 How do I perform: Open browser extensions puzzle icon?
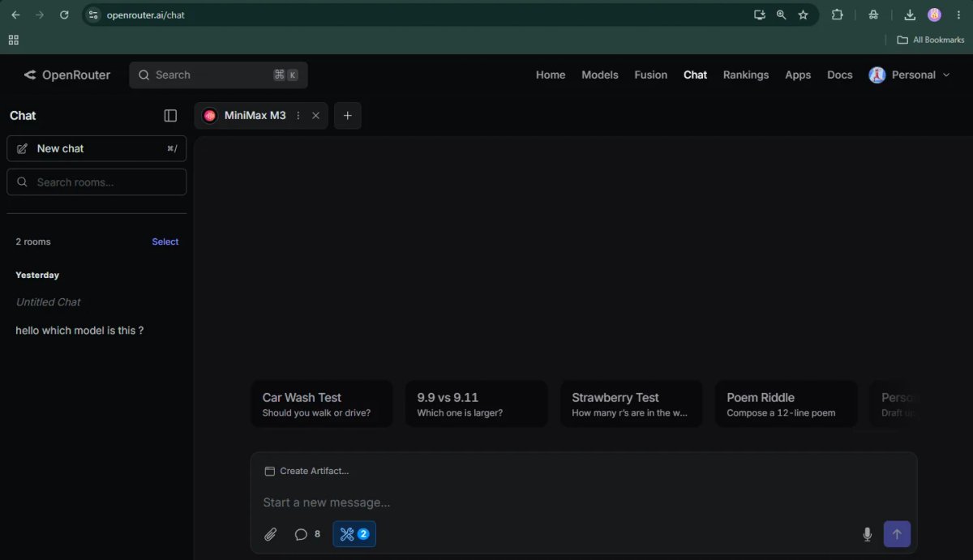point(838,15)
